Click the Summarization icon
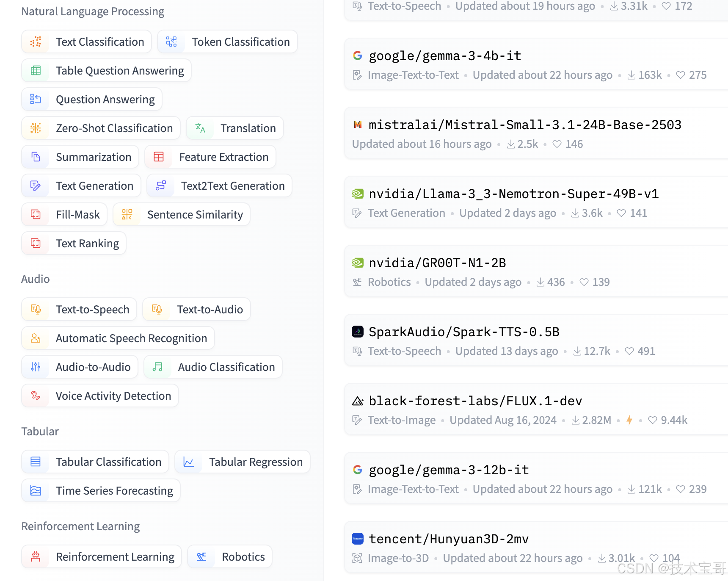Image resolution: width=728 pixels, height=581 pixels. tap(36, 157)
